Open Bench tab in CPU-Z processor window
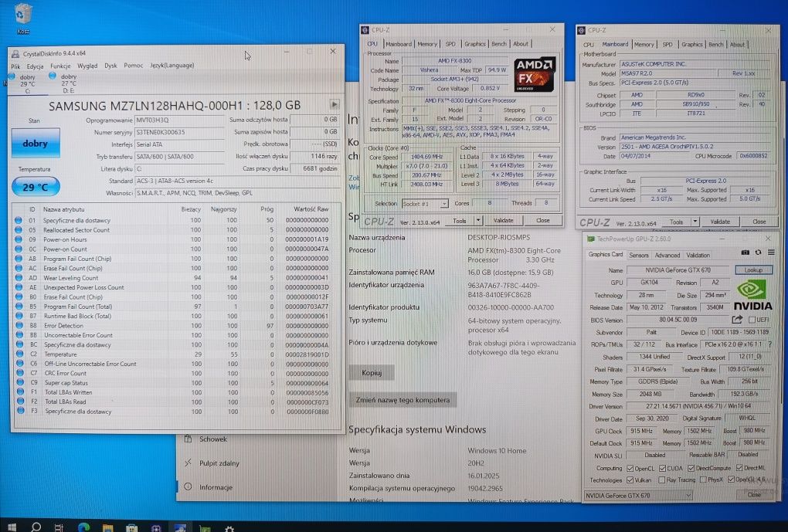 [499, 44]
